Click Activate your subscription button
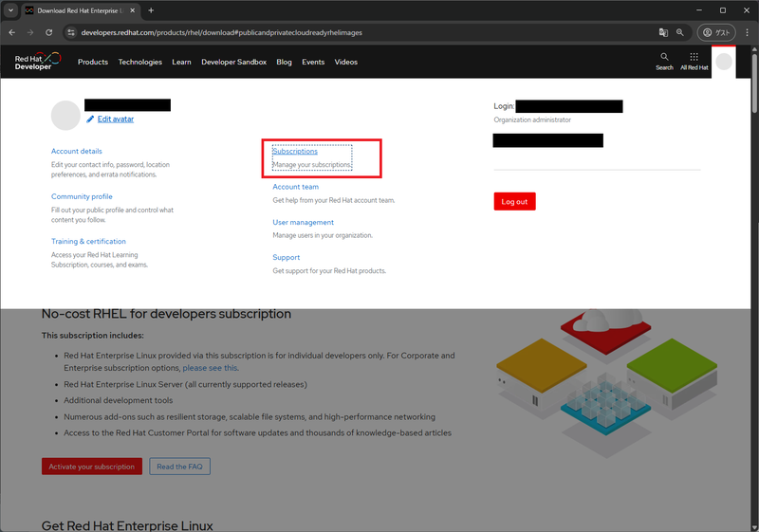The height and width of the screenshot is (532, 759). coord(92,467)
